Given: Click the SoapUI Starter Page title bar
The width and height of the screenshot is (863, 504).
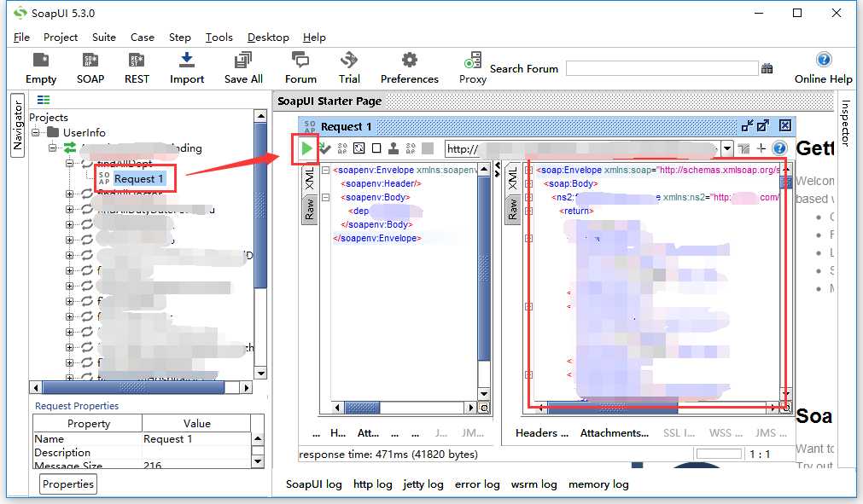Looking at the screenshot, I should coord(553,101).
